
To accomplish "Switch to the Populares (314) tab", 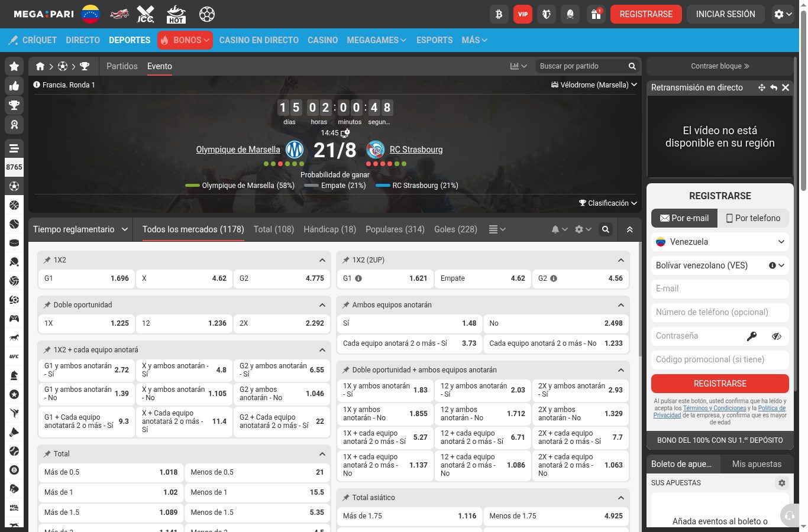I will (395, 229).
